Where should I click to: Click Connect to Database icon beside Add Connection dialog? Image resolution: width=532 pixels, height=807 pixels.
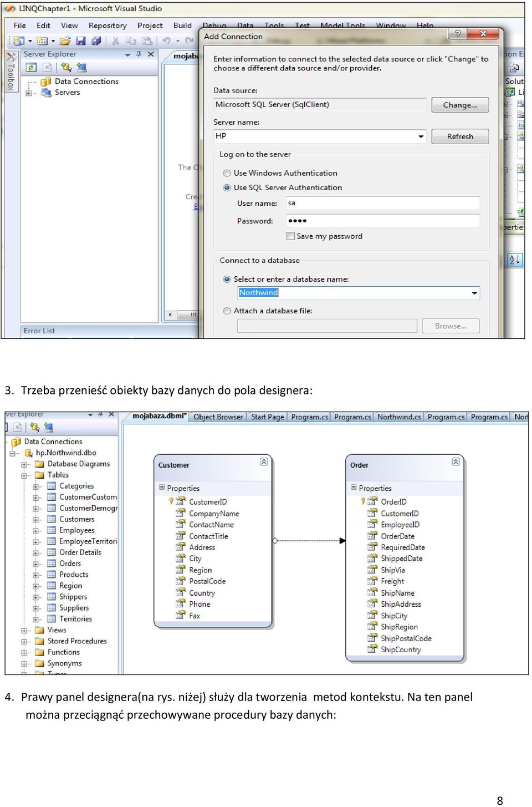click(66, 67)
